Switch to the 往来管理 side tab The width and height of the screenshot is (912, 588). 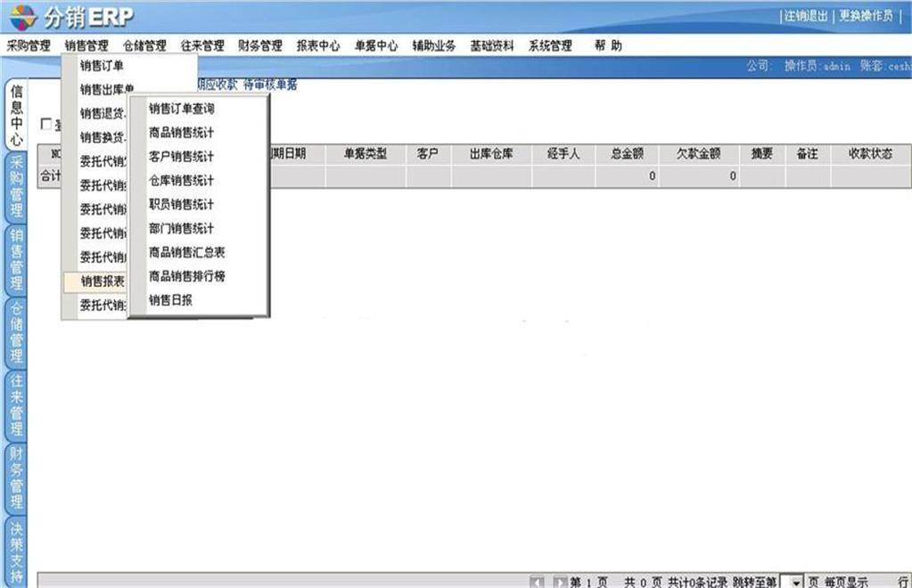[x=16, y=405]
